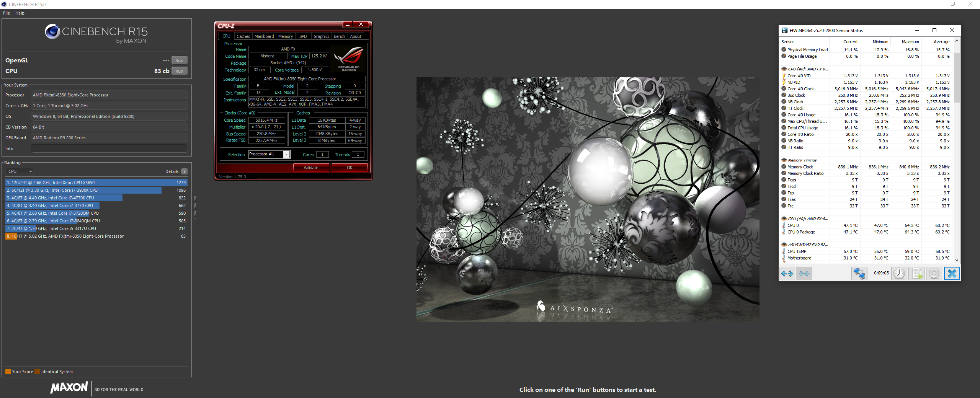Select AMD FX-8350 ranking row
Screen dimensions: 980x398
pos(96,236)
